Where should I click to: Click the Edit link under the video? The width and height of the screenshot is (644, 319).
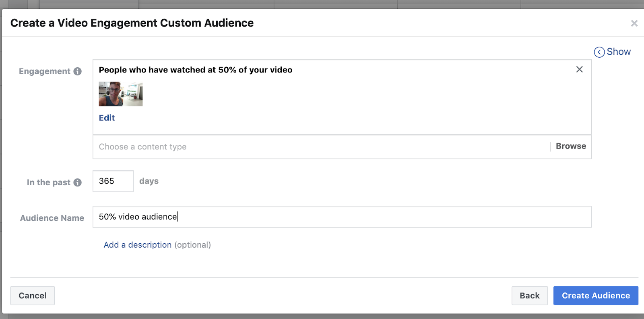point(107,118)
